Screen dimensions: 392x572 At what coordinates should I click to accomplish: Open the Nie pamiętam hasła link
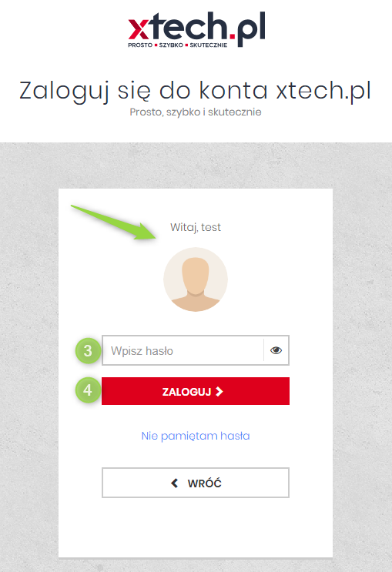[x=196, y=436]
